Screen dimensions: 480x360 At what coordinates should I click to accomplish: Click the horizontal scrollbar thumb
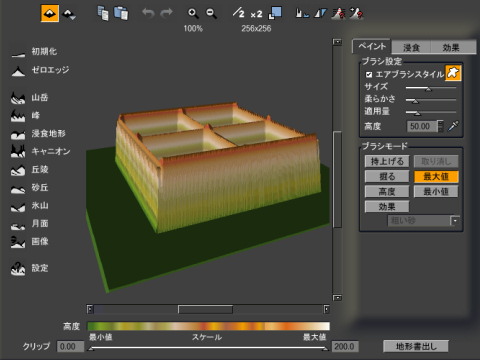click(205, 309)
